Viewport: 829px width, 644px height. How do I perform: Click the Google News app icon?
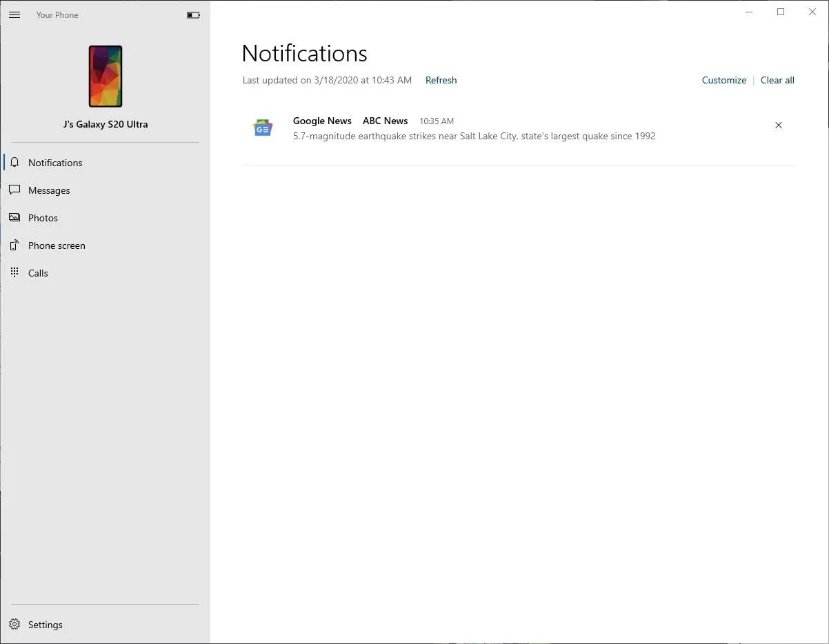pos(263,128)
